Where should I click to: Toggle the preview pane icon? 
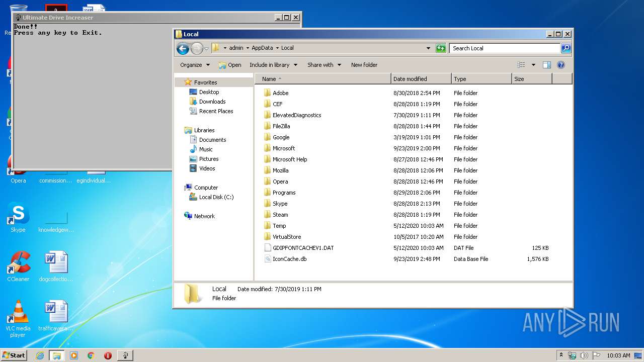pos(547,65)
